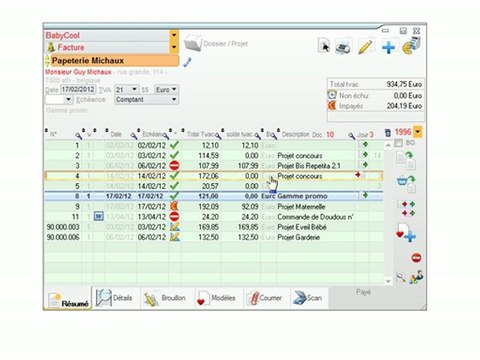480x360 pixels.
Task: Click the blue phone icon beside Papeterie Michaux
Action: pos(187,62)
